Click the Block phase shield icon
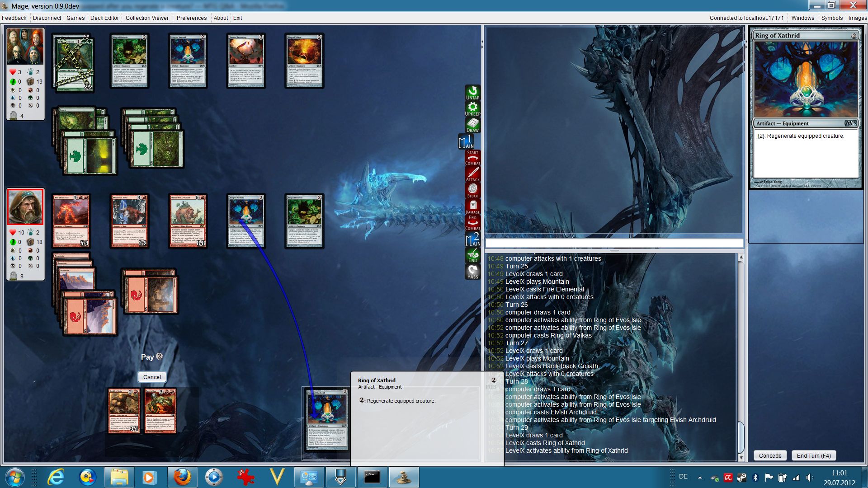This screenshot has height=488, width=868. pos(472,190)
